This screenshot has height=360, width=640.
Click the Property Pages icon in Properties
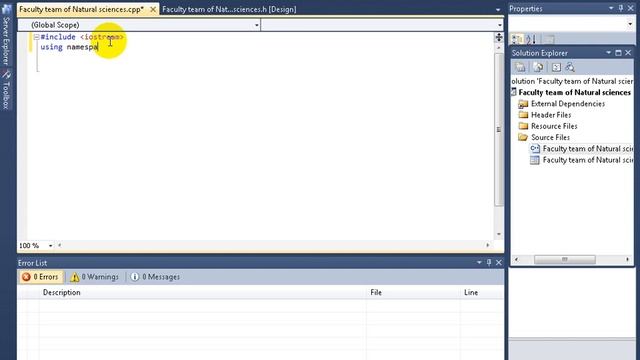tap(549, 39)
